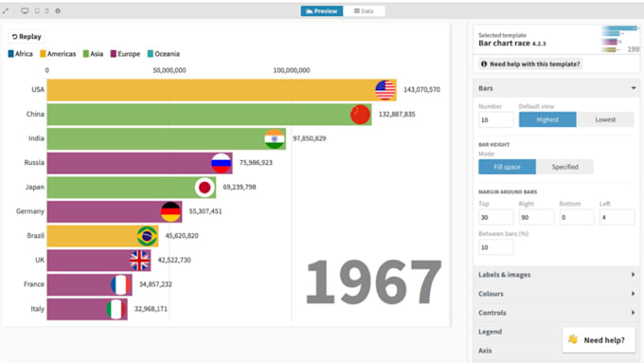Select the mobile phone preview size icon

click(x=47, y=11)
